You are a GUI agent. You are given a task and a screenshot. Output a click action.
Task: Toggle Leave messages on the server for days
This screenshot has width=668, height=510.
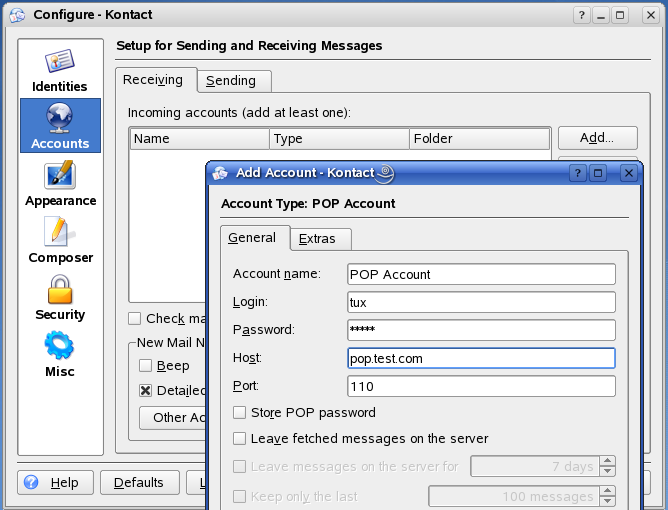pyautogui.click(x=239, y=467)
